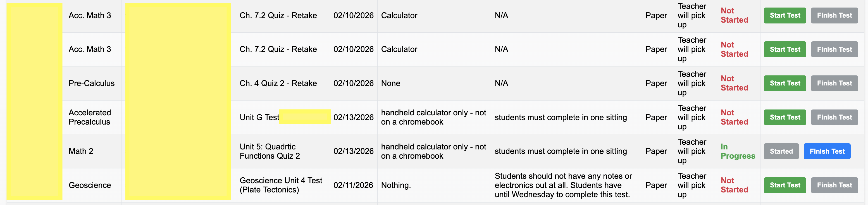Click Start Test in first Acc. Math 3 row
The image size is (868, 205).
784,16
